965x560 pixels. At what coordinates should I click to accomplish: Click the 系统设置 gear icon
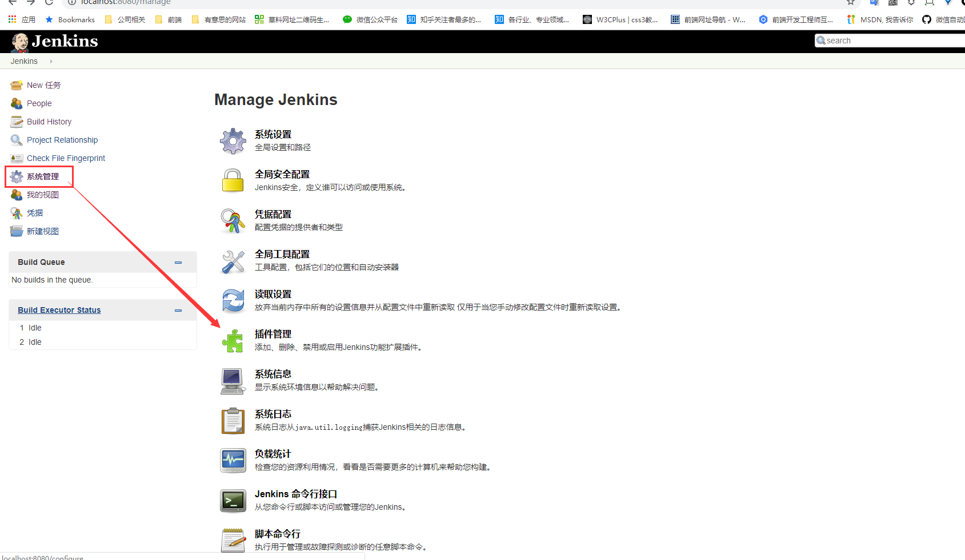click(x=233, y=141)
